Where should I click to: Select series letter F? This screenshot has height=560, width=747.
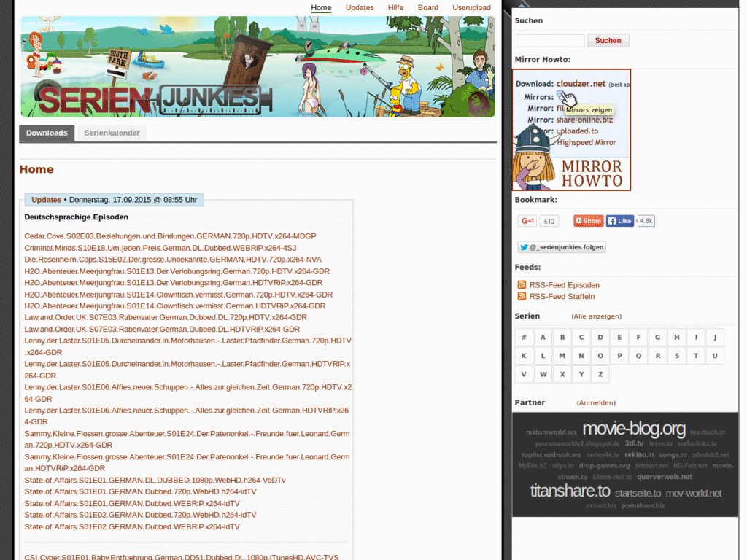tap(638, 337)
